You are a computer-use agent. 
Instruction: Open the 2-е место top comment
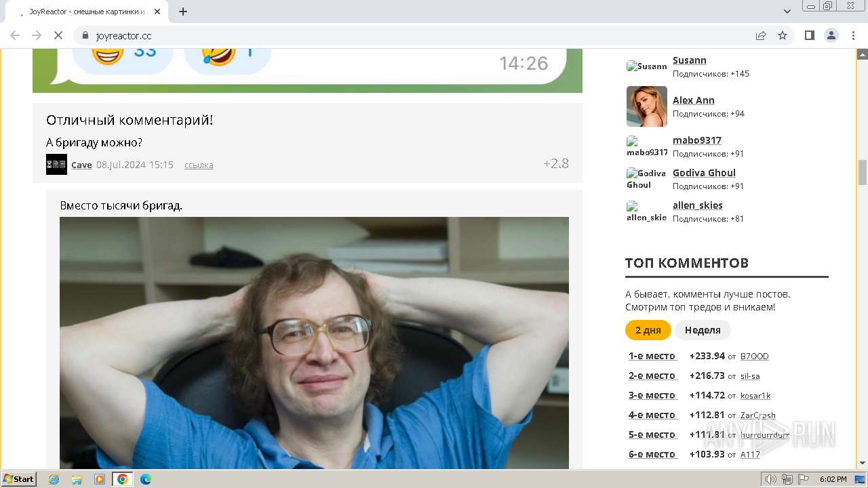pos(652,375)
